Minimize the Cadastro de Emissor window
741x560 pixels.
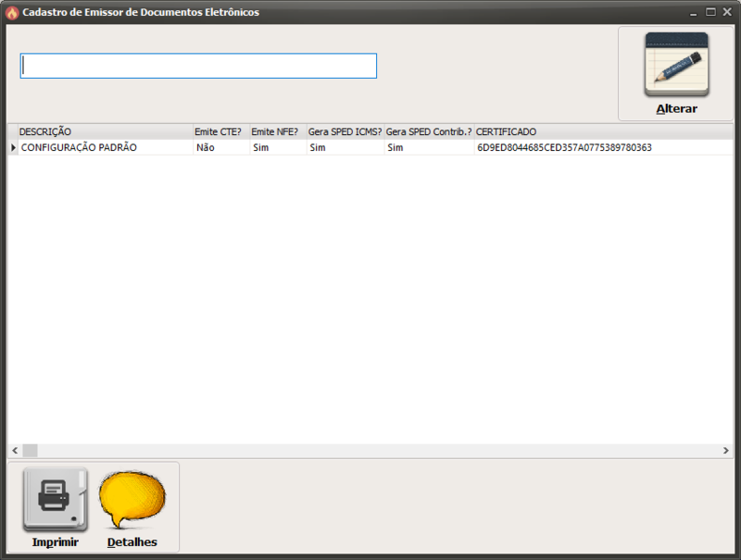pyautogui.click(x=693, y=12)
